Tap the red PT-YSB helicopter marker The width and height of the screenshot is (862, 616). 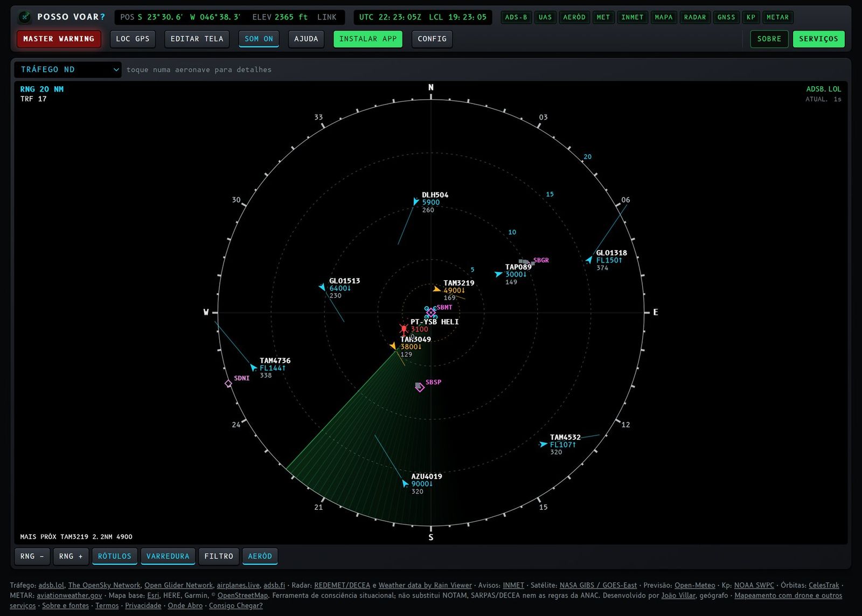click(x=404, y=328)
